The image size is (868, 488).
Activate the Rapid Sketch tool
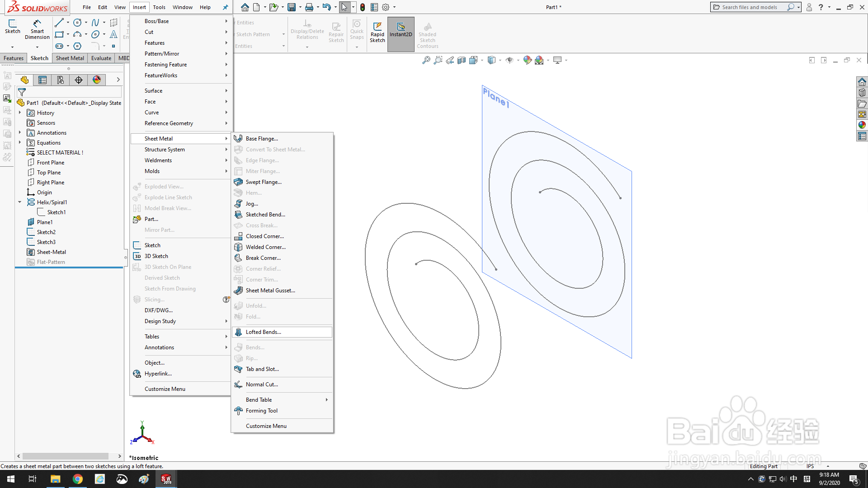pos(377,32)
